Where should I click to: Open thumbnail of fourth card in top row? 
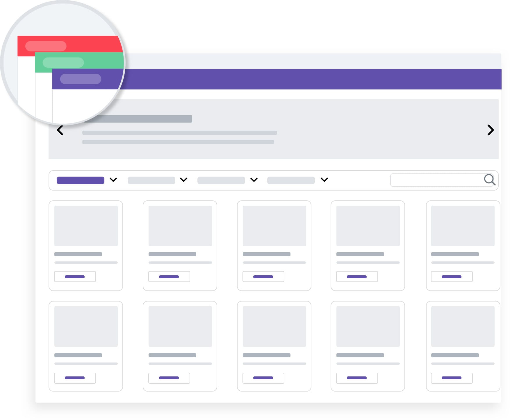click(368, 226)
